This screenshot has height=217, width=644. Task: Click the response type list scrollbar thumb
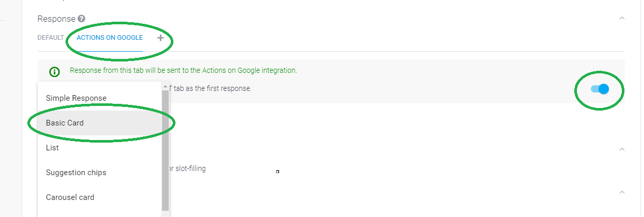click(x=165, y=150)
